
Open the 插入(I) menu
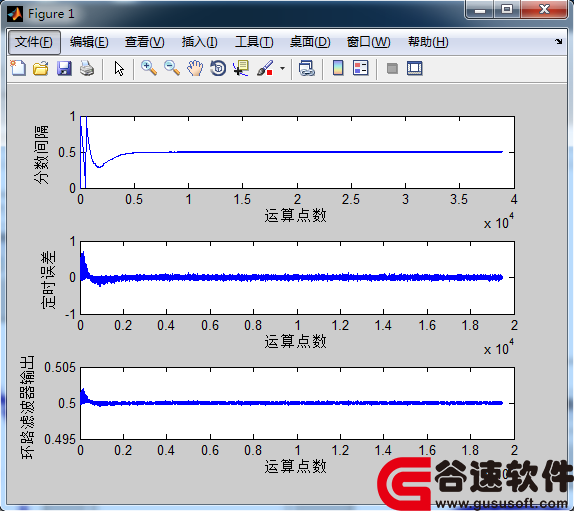[200, 42]
